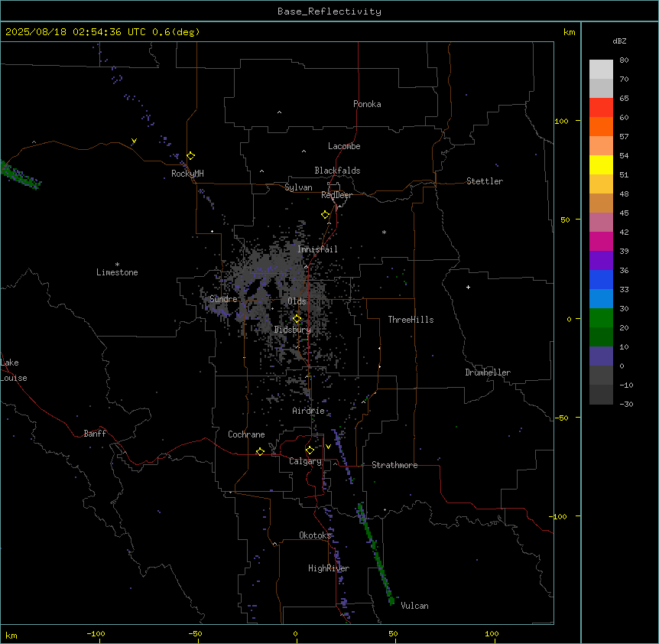Click the Didsbury label

[292, 330]
